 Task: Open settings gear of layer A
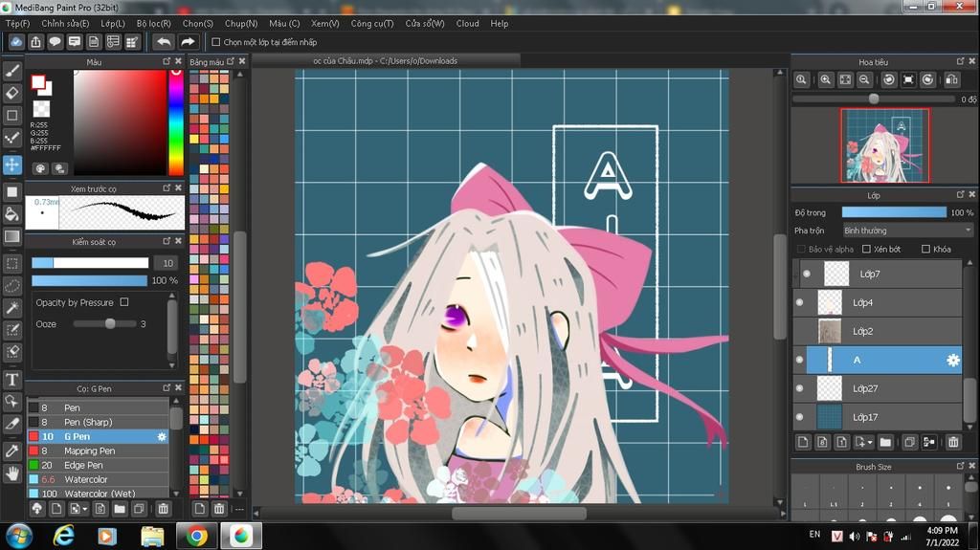[x=952, y=360]
